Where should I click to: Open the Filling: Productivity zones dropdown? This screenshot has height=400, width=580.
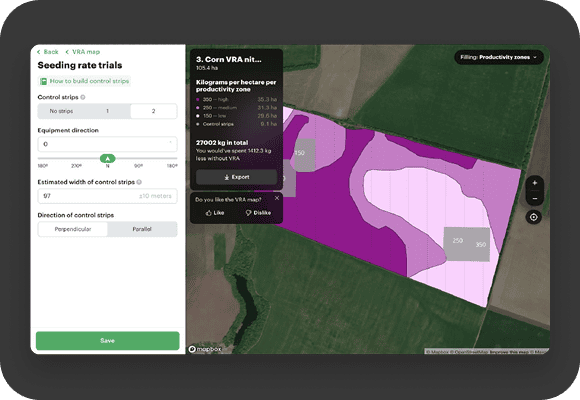click(499, 57)
